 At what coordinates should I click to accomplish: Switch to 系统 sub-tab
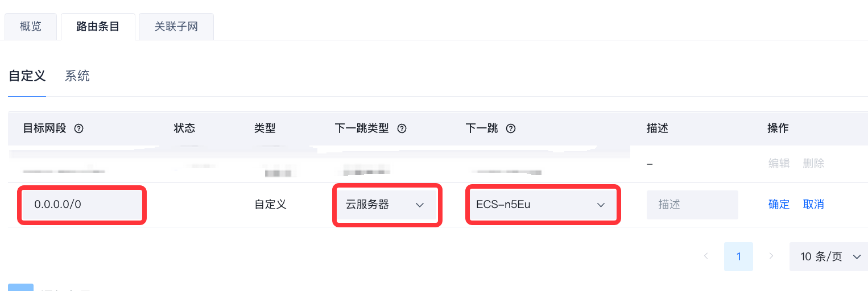(x=77, y=76)
